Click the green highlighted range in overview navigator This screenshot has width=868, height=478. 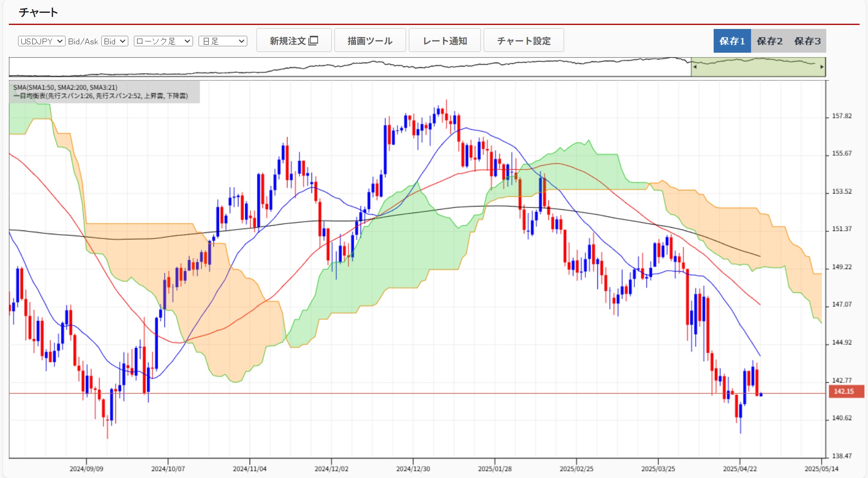(758, 67)
